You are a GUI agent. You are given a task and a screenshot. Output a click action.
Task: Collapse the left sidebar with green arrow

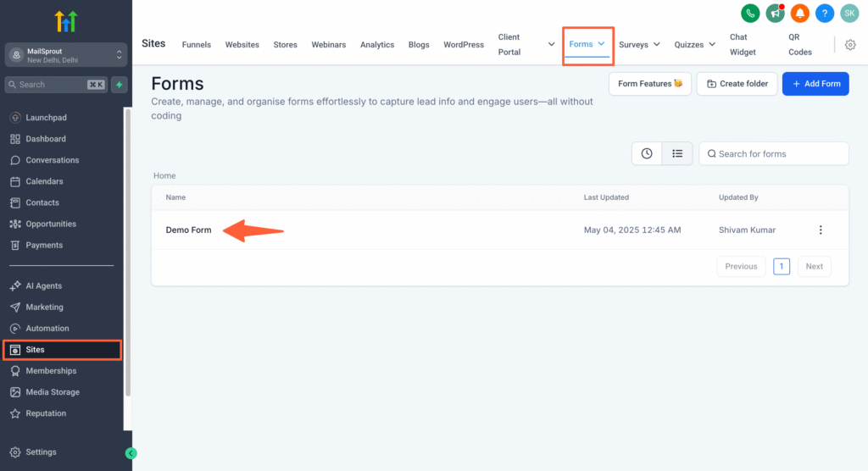(x=131, y=453)
